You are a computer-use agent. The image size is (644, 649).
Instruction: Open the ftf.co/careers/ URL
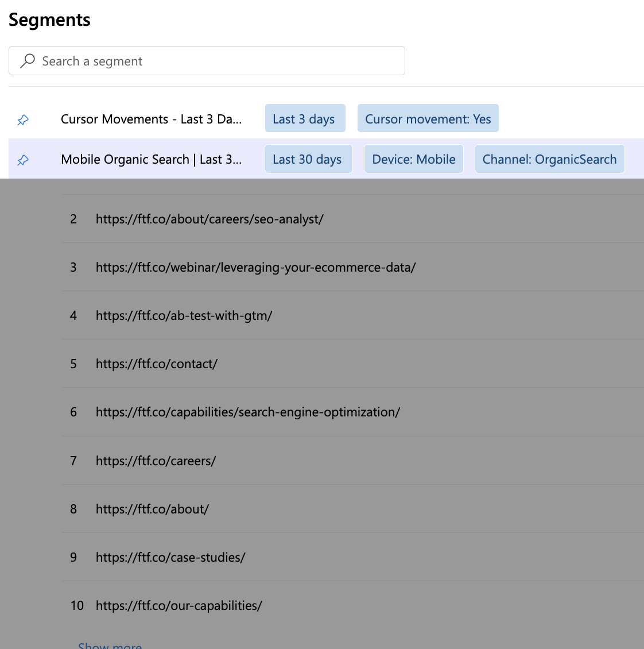[156, 461]
